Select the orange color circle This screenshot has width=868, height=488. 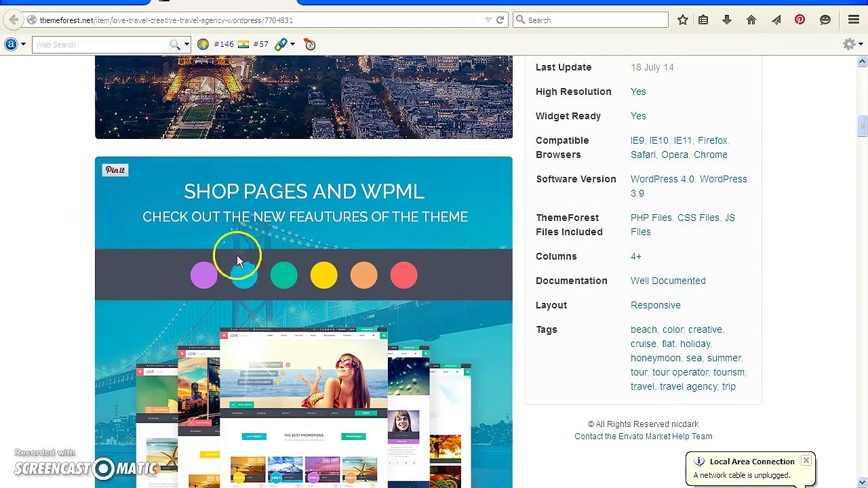pyautogui.click(x=363, y=275)
